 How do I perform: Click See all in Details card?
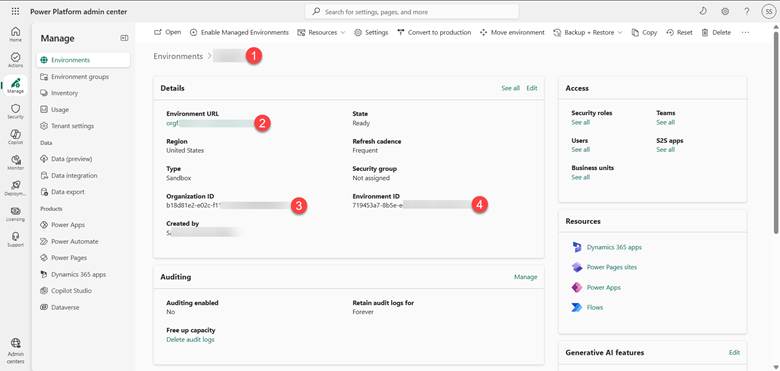[510, 88]
